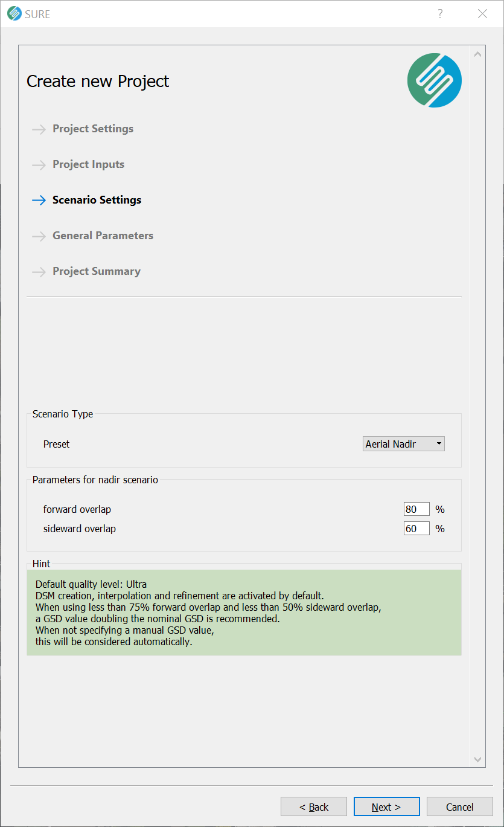Click the Next button
This screenshot has width=504, height=827.
click(386, 806)
